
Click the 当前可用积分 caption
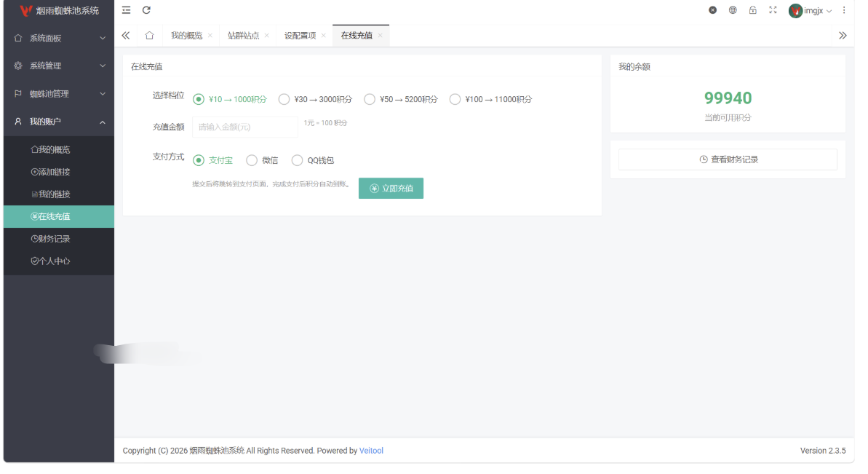(728, 118)
